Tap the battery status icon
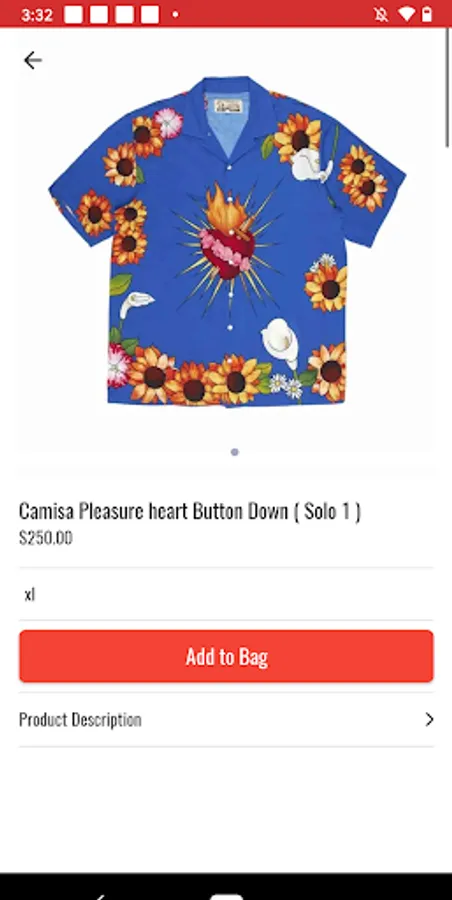The height and width of the screenshot is (900, 452). pyautogui.click(x=427, y=15)
